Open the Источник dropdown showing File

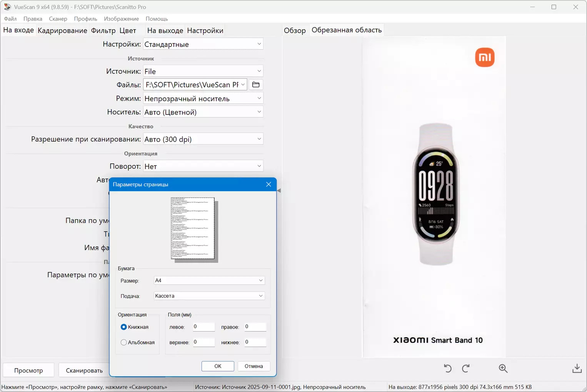tap(203, 71)
